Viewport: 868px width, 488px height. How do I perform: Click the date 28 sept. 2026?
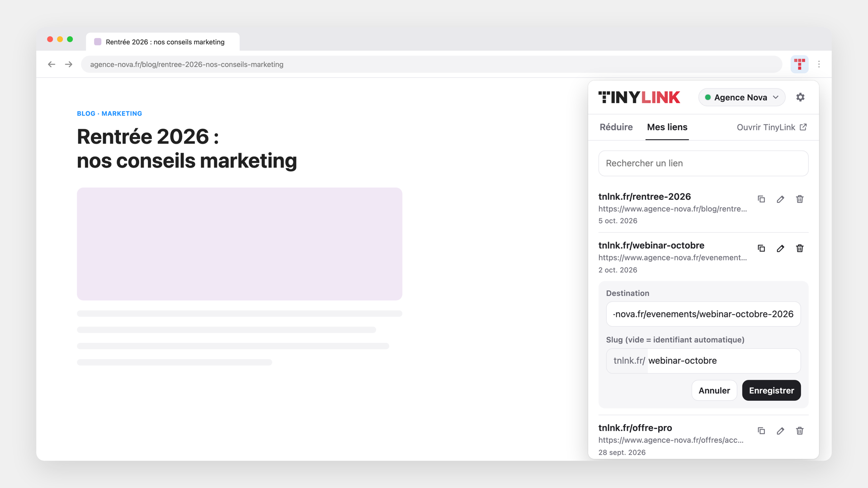[622, 452]
